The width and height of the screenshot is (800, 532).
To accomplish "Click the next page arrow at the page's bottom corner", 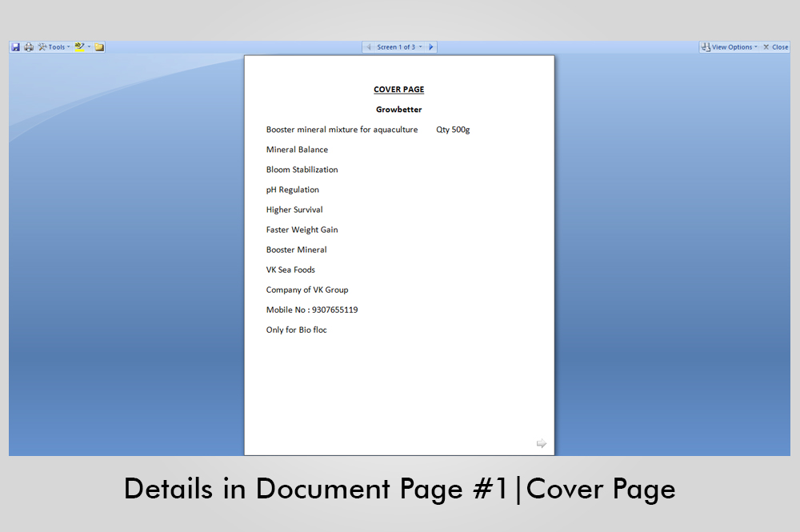I will [x=542, y=443].
